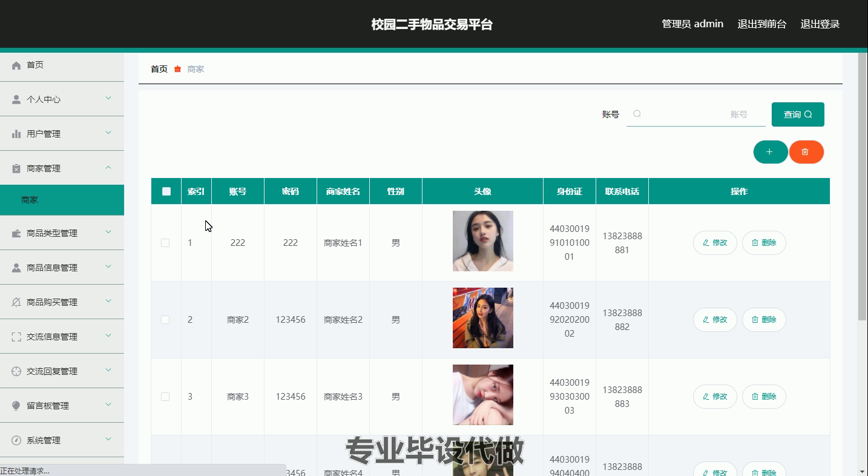Image resolution: width=868 pixels, height=476 pixels.
Task: Open the 留言板管理 menu label
Action: (48, 406)
